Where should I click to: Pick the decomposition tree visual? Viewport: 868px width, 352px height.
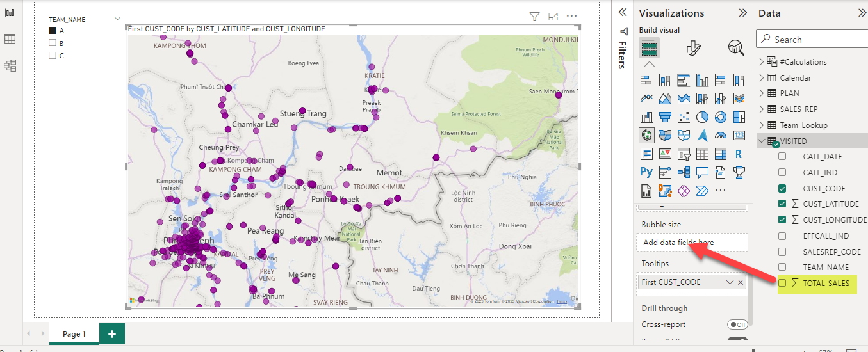[x=684, y=172]
